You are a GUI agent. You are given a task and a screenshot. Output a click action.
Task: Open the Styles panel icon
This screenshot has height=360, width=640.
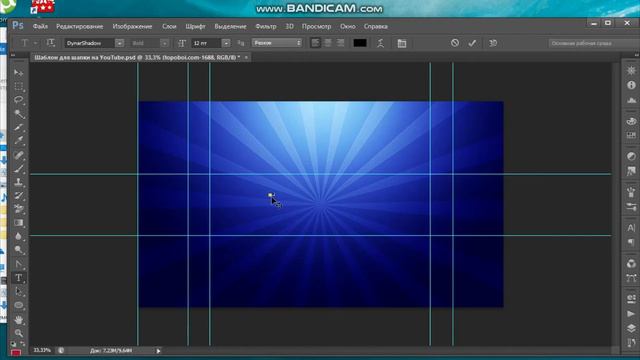pyautogui.click(x=631, y=171)
